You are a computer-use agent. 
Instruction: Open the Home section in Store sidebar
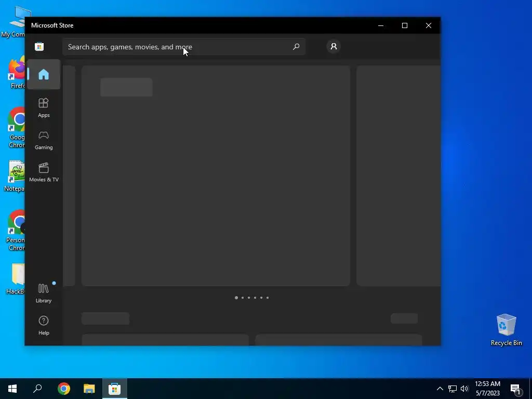(x=44, y=74)
